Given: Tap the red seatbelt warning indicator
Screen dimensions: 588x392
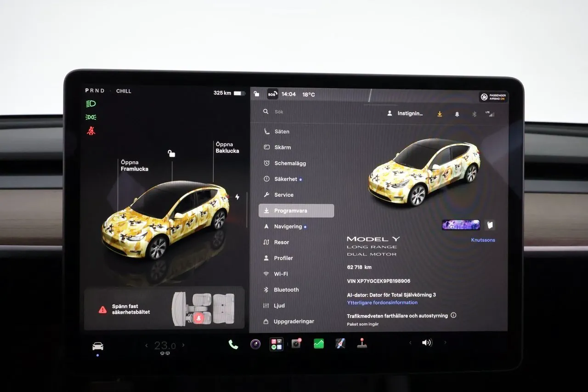Looking at the screenshot, I should point(91,131).
